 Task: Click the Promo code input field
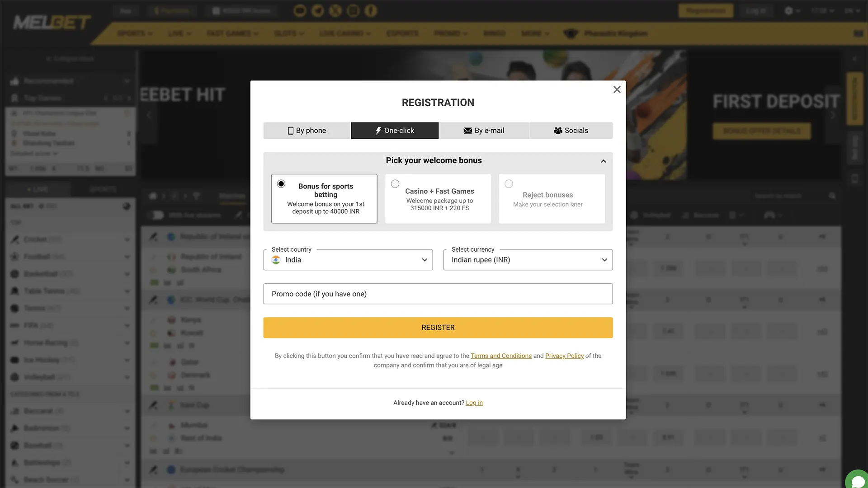pos(438,294)
